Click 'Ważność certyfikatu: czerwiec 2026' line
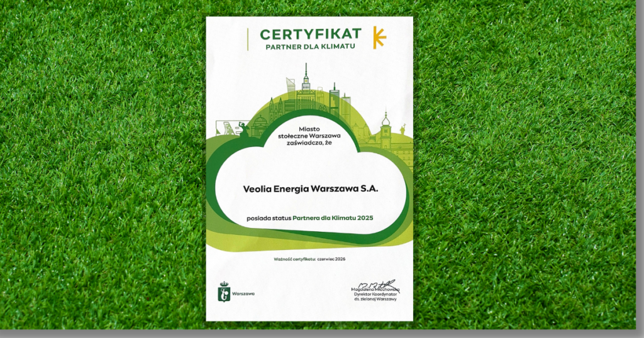 click(309, 259)
